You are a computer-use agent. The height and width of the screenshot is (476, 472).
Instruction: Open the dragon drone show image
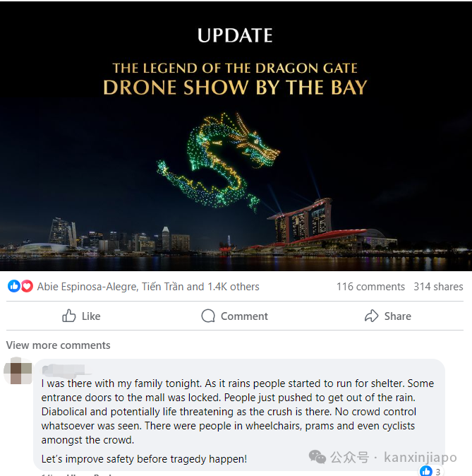tap(236, 136)
